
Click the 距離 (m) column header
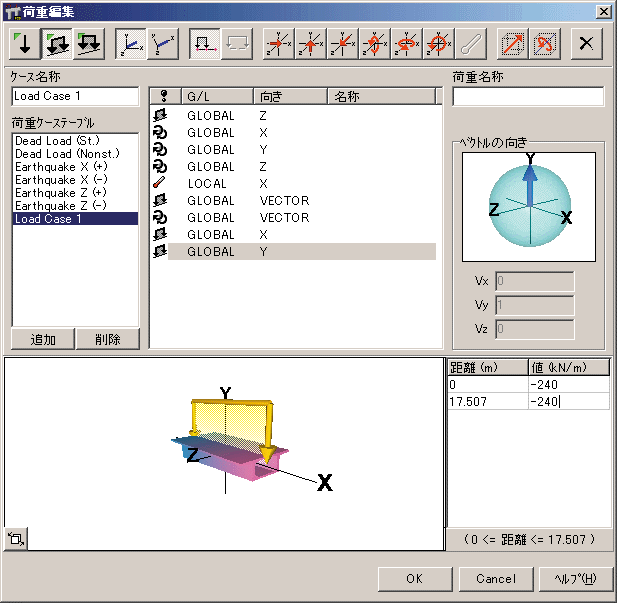tap(488, 368)
